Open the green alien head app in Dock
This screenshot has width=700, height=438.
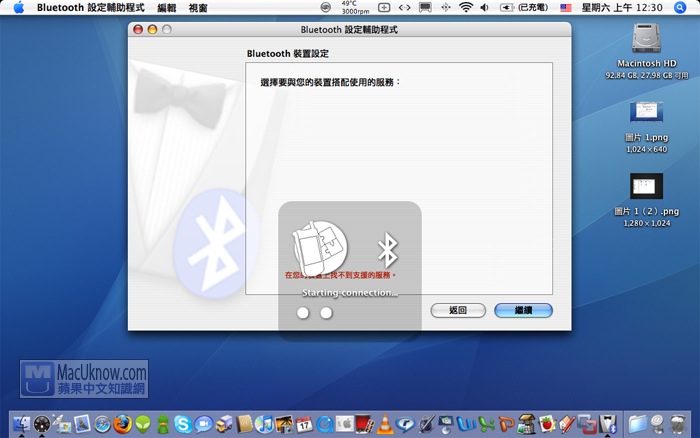point(143,424)
